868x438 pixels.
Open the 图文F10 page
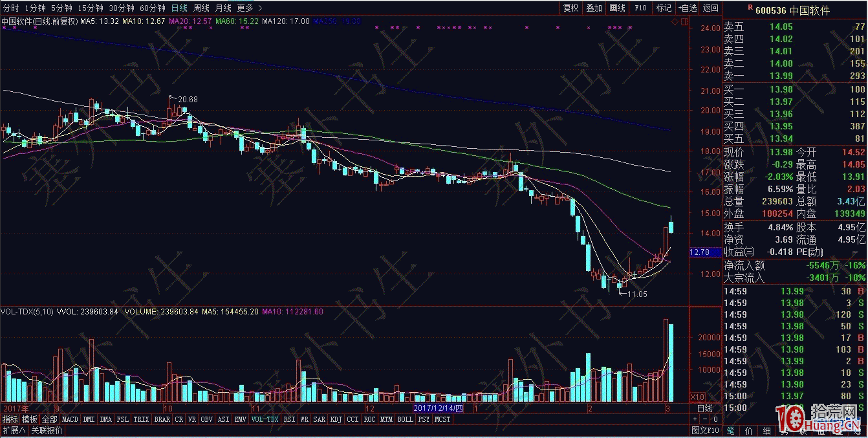706,430
